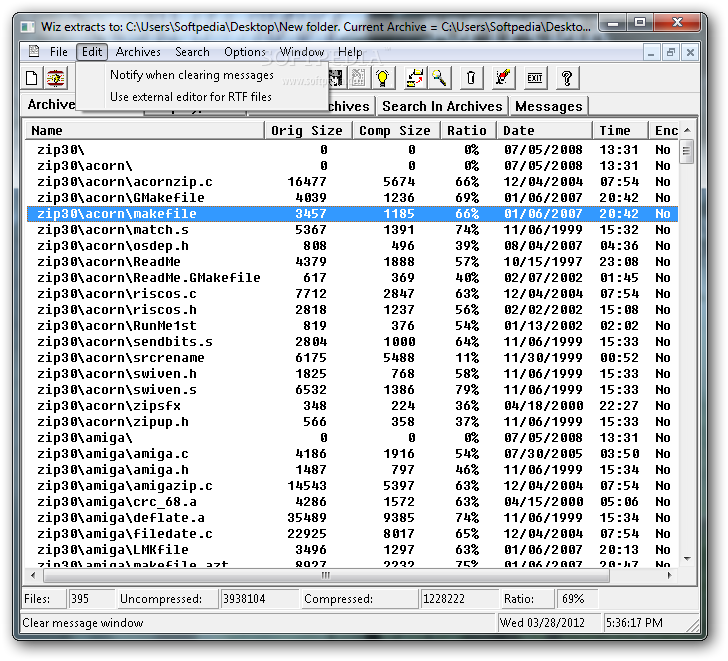Select the zip30\acorn\riscos.c row
Viewport: 728px width, 661px height.
click(x=352, y=294)
